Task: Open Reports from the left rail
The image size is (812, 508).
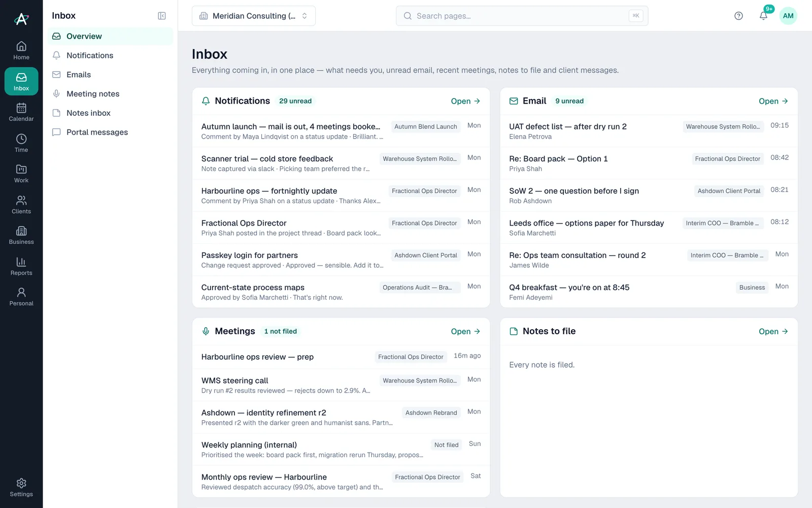Action: click(21, 266)
